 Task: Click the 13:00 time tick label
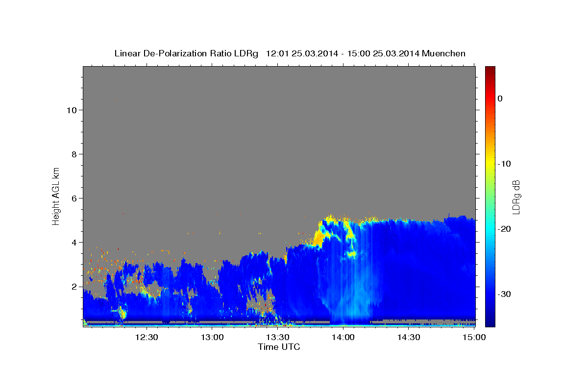(x=212, y=337)
